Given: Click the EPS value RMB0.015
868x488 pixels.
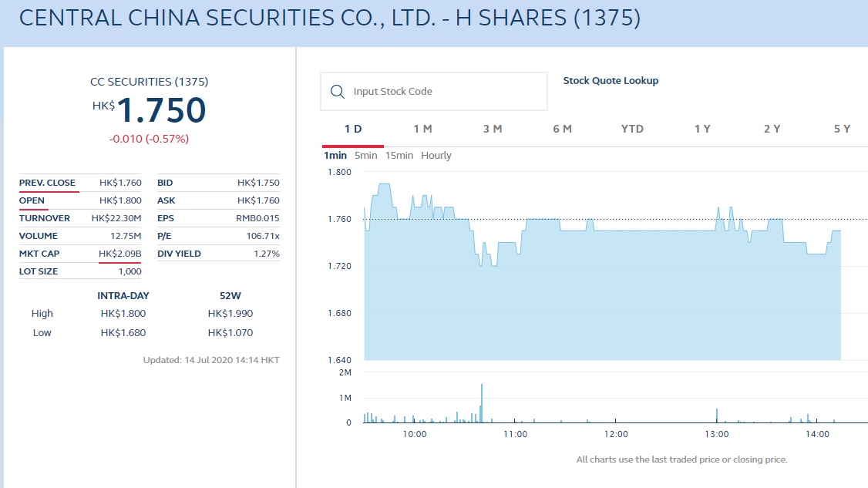Looking at the screenshot, I should [257, 218].
